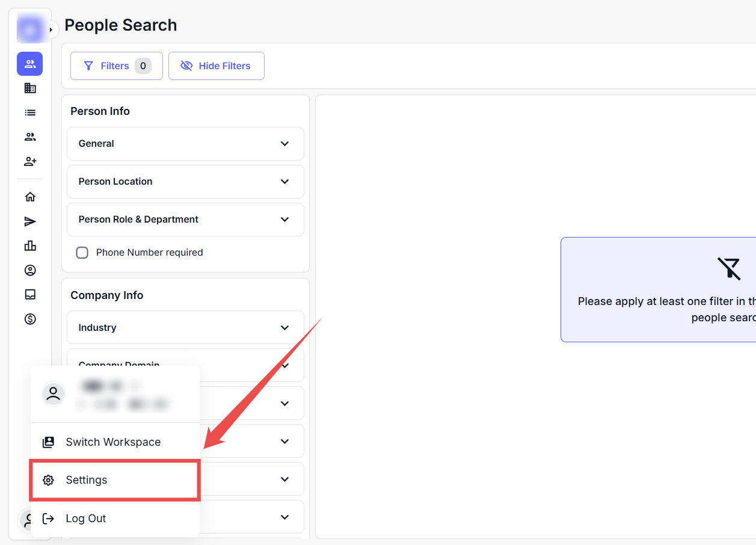Expand the Industry filter dropdown
This screenshot has height=545, width=756.
185,328
